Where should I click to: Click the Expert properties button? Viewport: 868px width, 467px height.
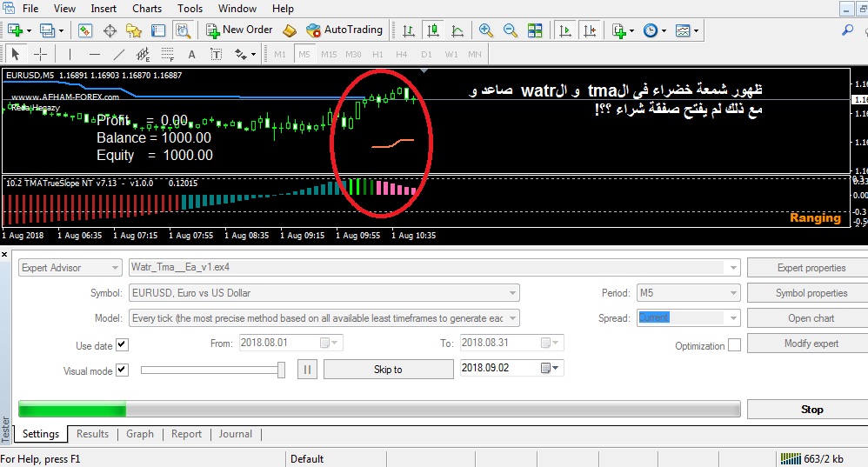811,268
